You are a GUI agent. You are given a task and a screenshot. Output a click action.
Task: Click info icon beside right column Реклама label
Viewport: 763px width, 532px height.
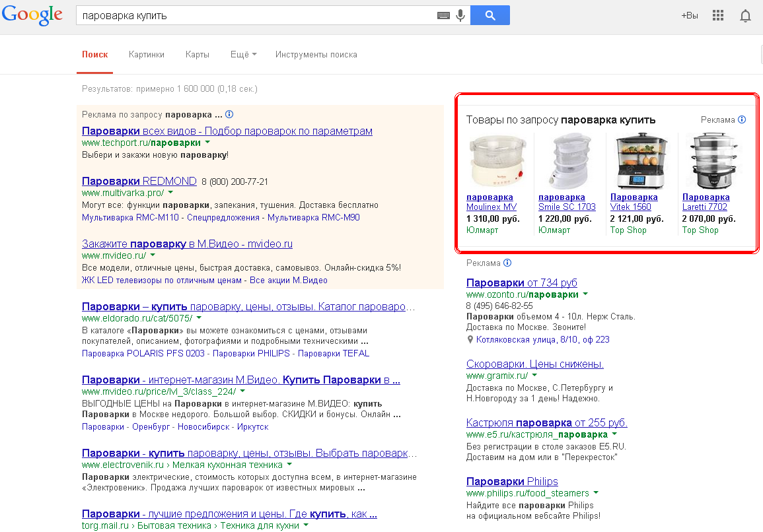(507, 263)
